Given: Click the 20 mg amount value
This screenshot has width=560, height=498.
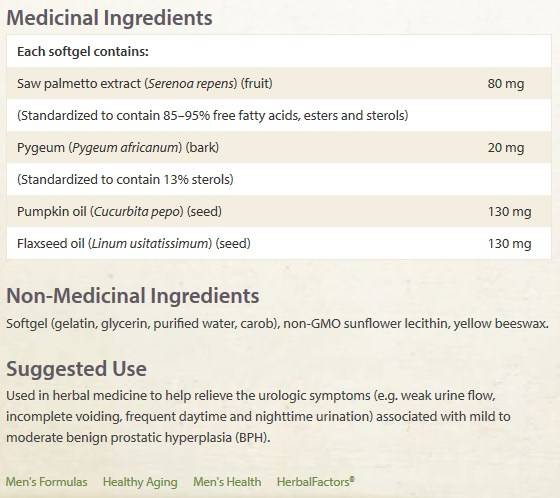Looking at the screenshot, I should [x=506, y=148].
